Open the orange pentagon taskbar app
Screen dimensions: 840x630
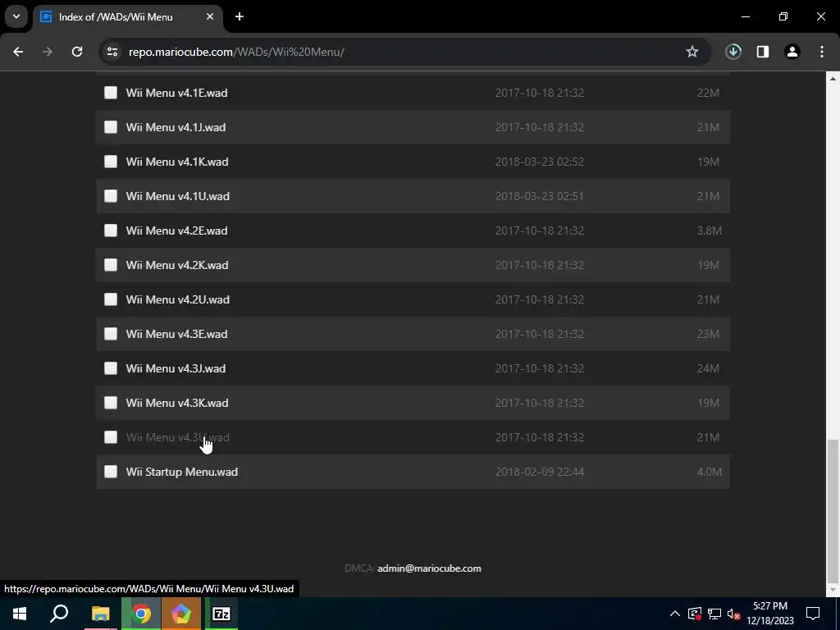tap(181, 614)
